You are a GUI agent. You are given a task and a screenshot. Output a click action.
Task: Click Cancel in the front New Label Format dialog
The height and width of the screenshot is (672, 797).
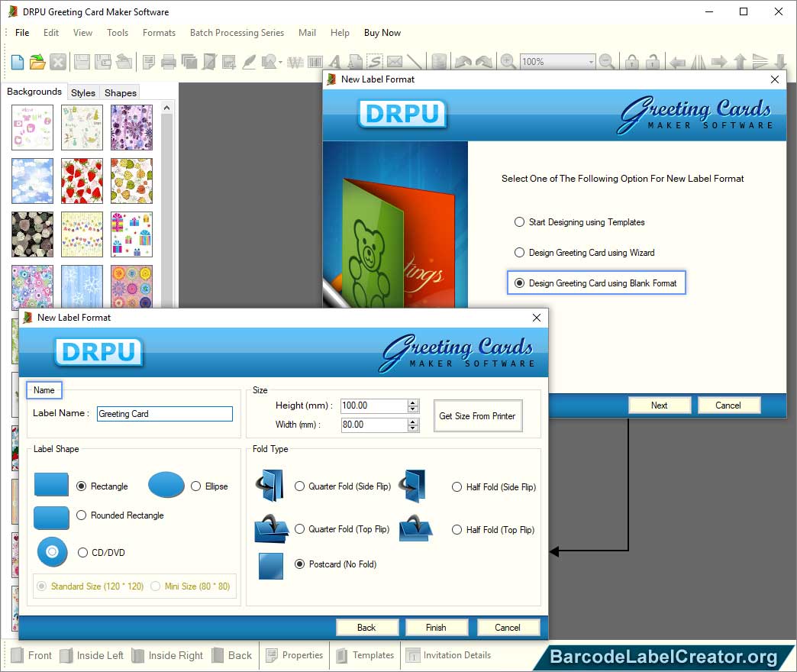click(x=507, y=628)
